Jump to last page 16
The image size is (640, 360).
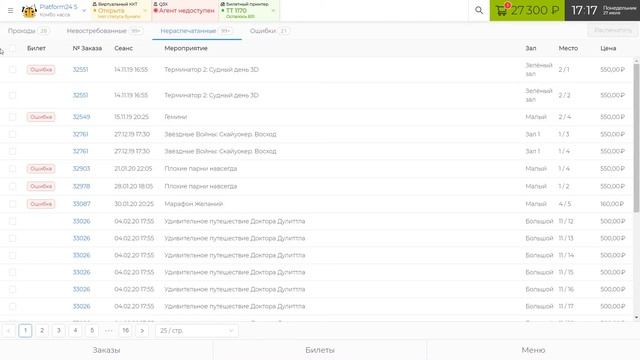[x=126, y=331]
